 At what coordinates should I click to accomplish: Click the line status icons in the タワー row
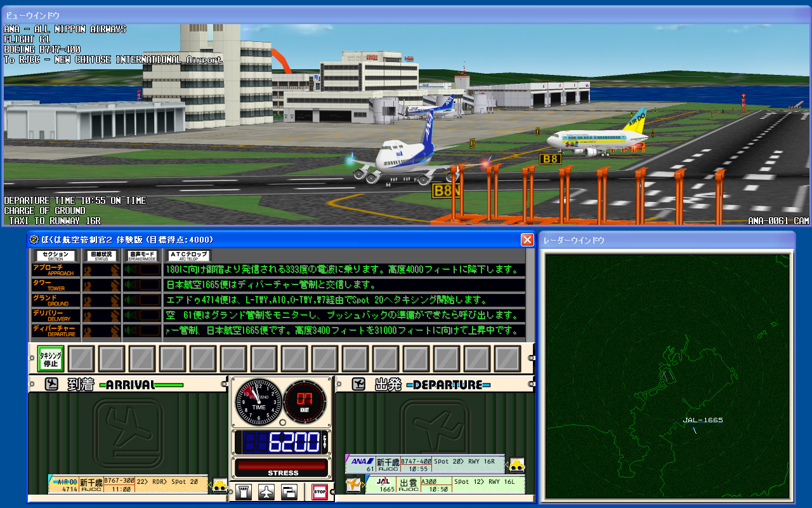101,285
